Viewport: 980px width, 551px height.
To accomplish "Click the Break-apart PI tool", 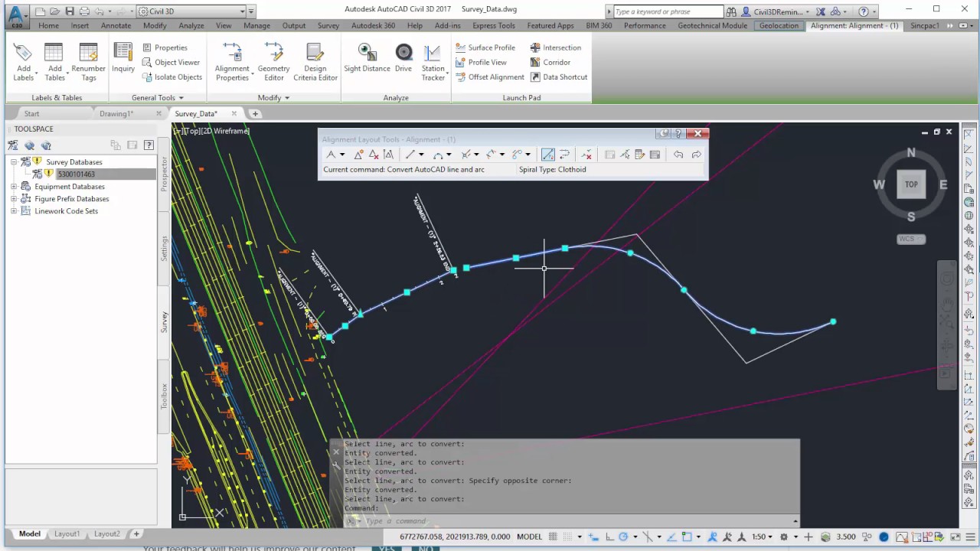I will [389, 155].
